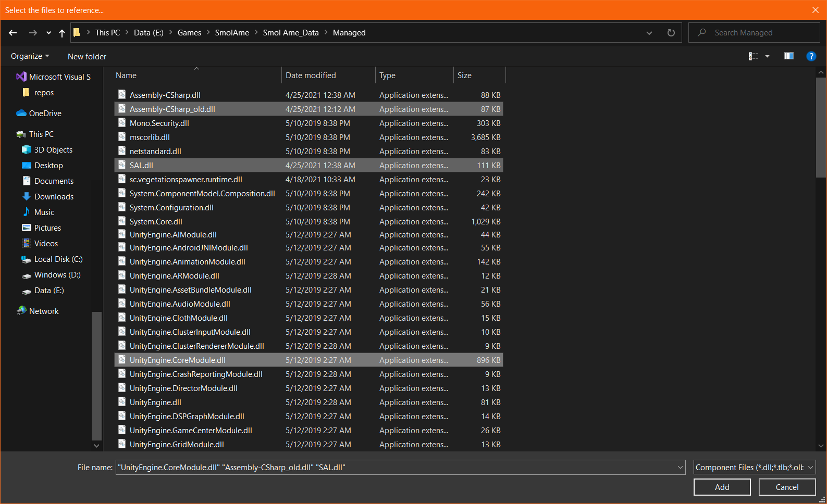The image size is (827, 504).
Task: Open the view options dropdown arrow
Action: coord(767,56)
